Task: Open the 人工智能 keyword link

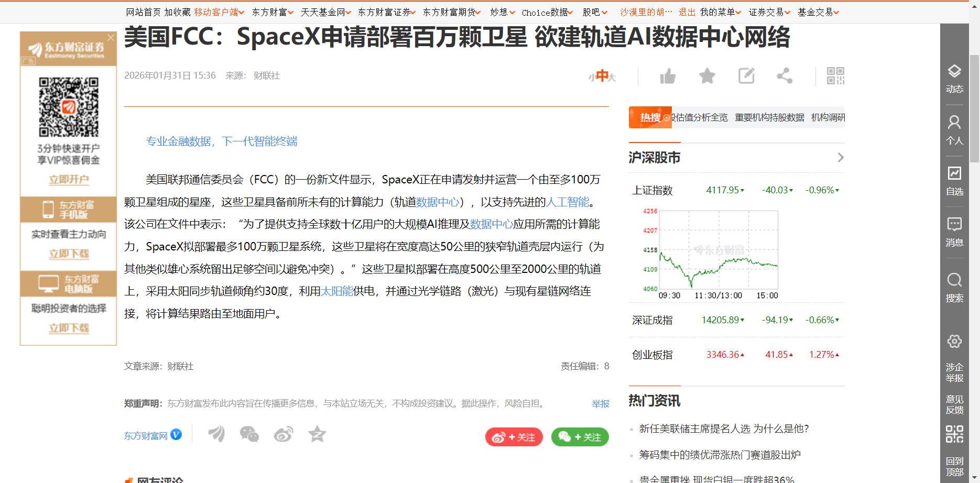Action: click(568, 202)
